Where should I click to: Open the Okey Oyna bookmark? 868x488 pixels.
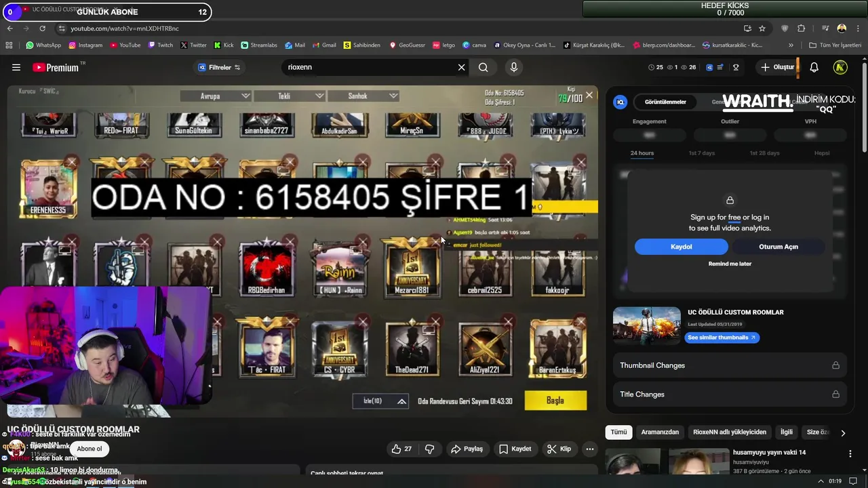525,45
